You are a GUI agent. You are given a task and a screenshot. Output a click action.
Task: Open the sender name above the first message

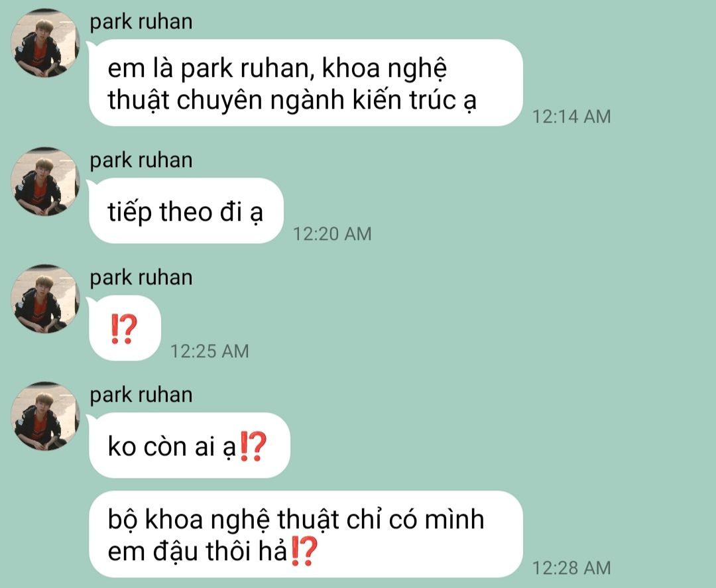tap(141, 22)
